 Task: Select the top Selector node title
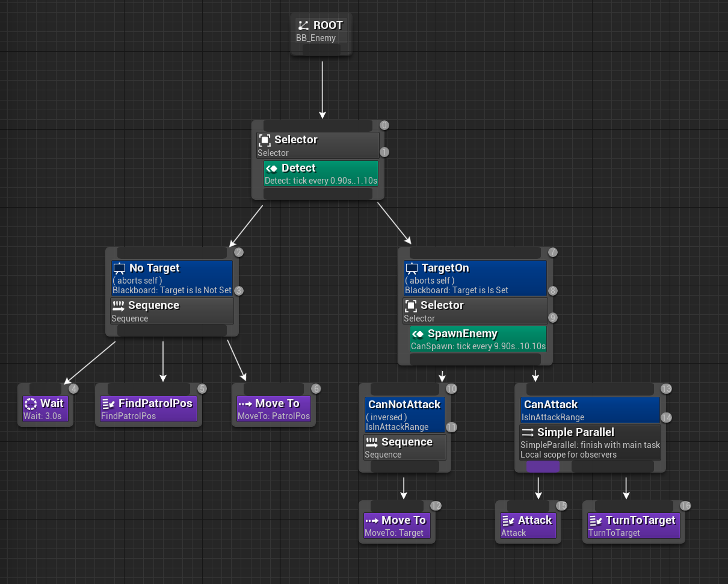pos(296,140)
